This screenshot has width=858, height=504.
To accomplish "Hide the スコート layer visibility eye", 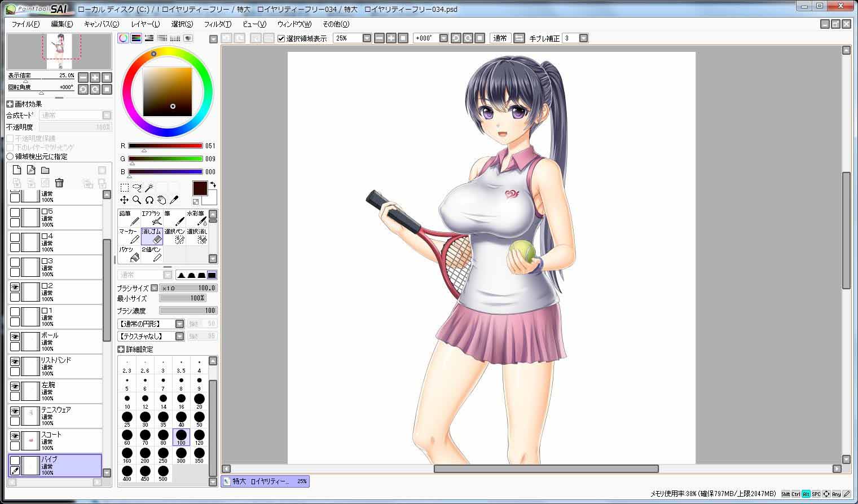I will 15,436.
